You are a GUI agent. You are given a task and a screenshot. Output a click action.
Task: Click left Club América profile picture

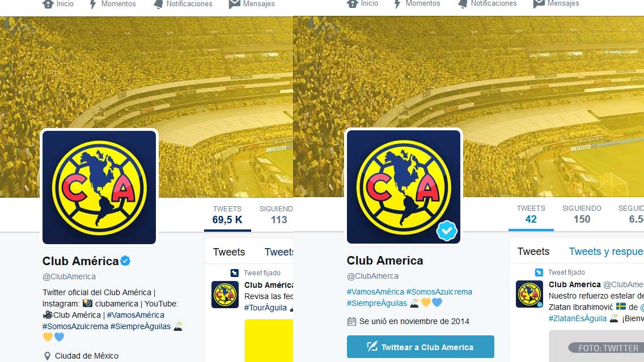click(99, 187)
